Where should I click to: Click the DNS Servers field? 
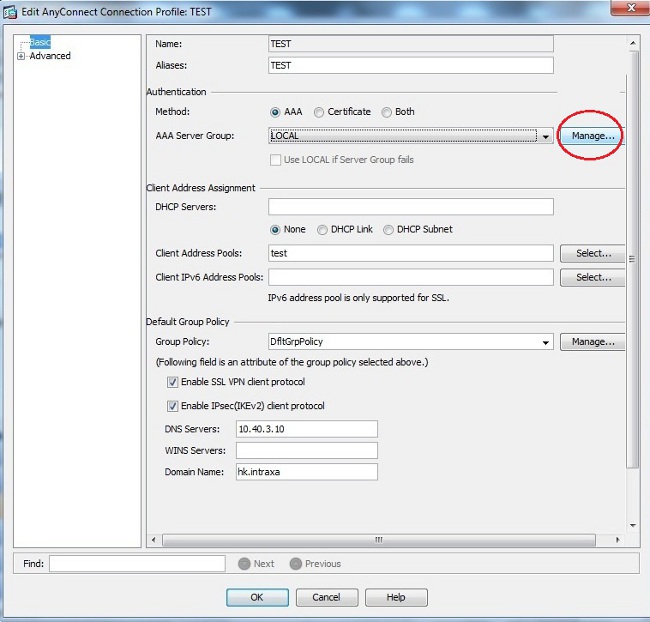tap(307, 429)
